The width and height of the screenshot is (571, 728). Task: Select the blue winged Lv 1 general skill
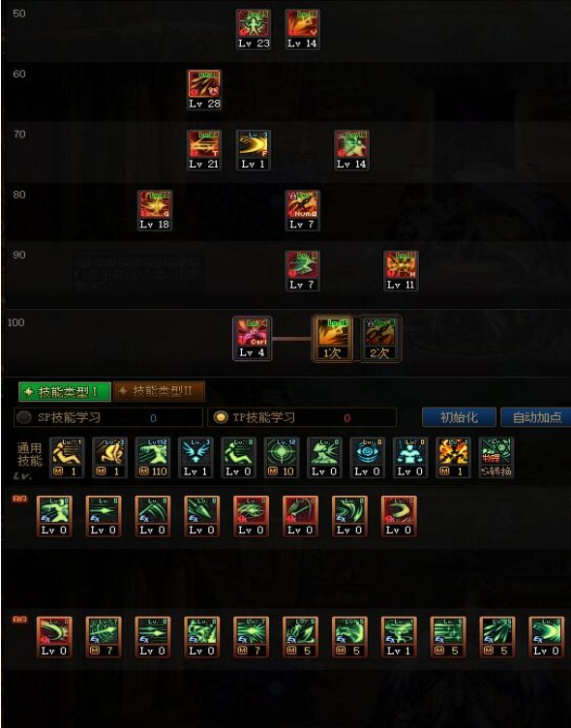(x=195, y=458)
